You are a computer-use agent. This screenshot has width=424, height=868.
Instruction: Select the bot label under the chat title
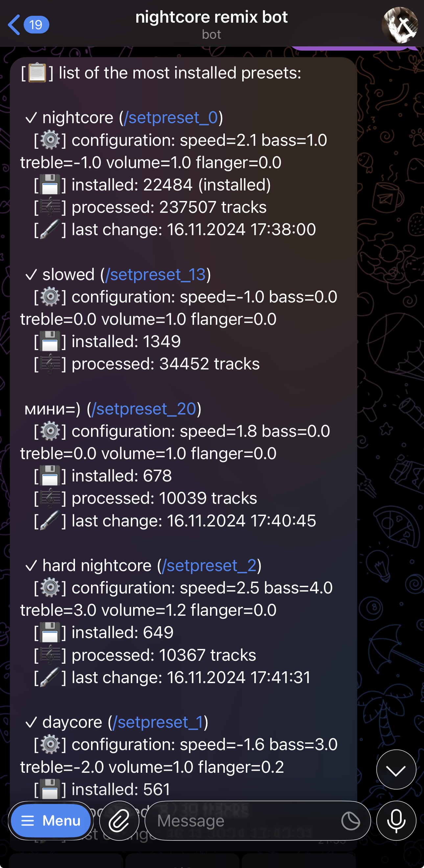pyautogui.click(x=212, y=34)
